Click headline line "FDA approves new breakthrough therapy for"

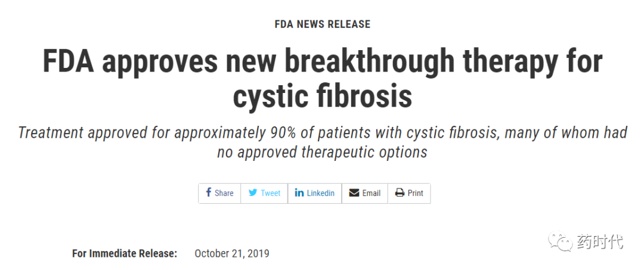coord(323,60)
